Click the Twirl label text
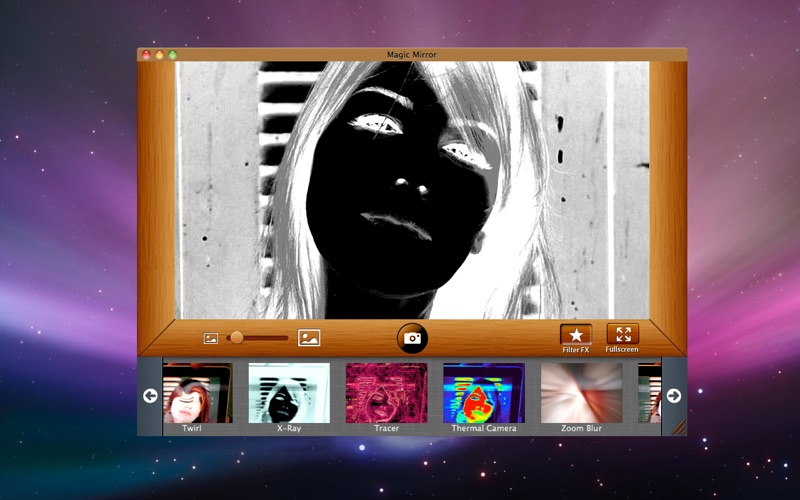The width and height of the screenshot is (800, 500). (x=192, y=429)
